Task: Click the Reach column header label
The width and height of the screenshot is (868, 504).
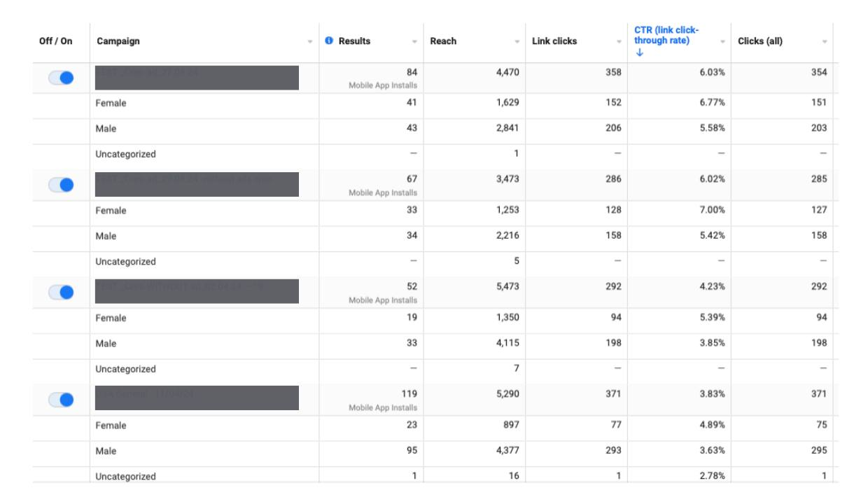Action: [443, 41]
